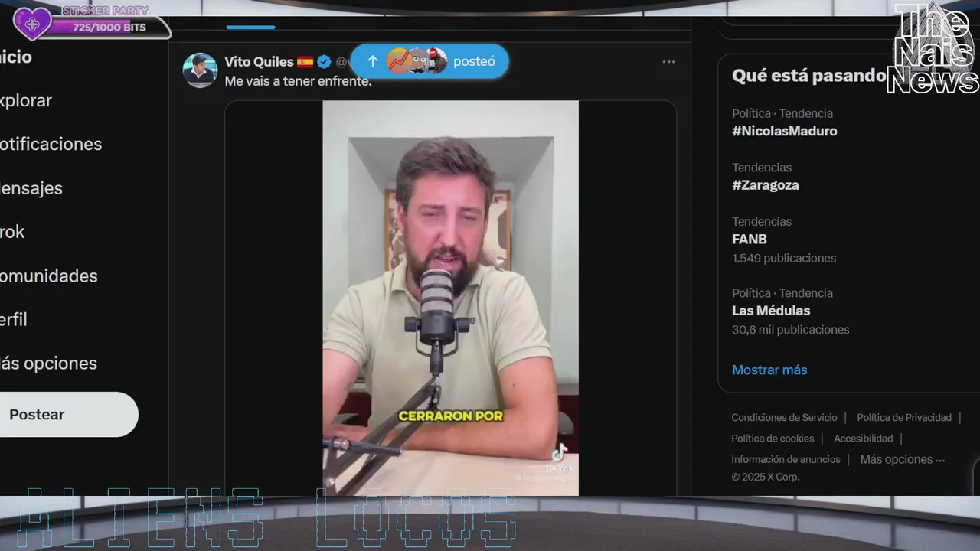Click the 'Qué está pasando' heading

pyautogui.click(x=808, y=76)
